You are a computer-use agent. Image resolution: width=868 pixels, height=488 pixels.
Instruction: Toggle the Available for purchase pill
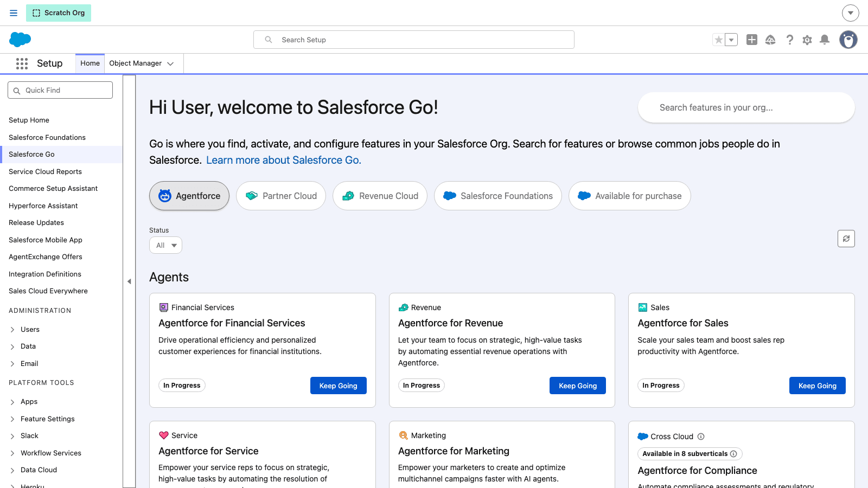(629, 196)
